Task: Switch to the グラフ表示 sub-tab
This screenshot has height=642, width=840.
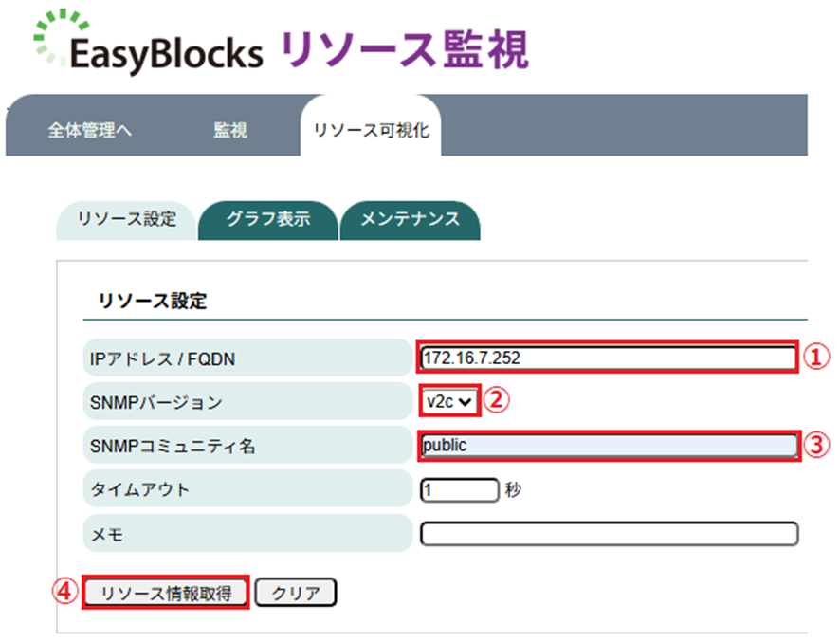Action: pyautogui.click(x=268, y=219)
